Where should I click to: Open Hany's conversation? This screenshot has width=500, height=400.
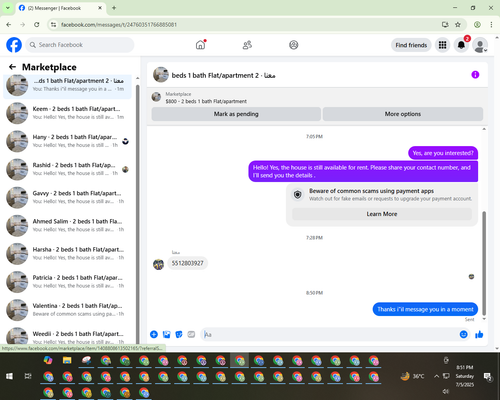point(68,141)
